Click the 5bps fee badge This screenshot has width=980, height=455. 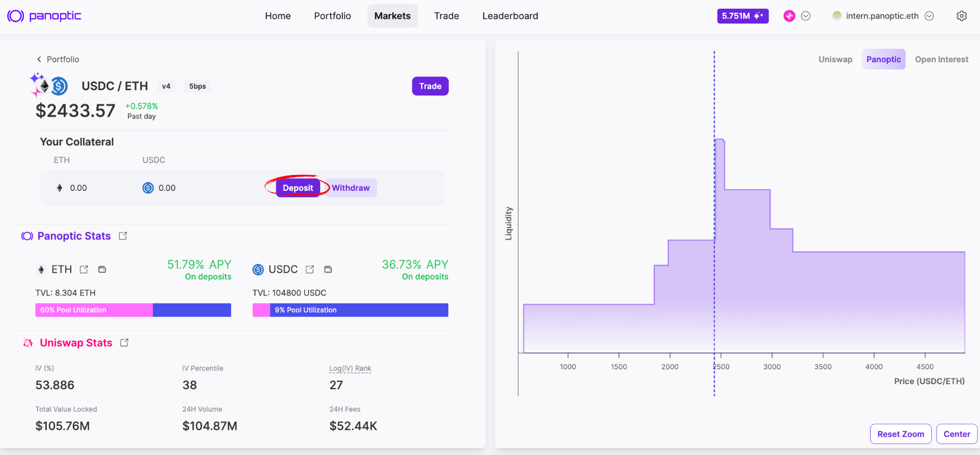click(198, 86)
